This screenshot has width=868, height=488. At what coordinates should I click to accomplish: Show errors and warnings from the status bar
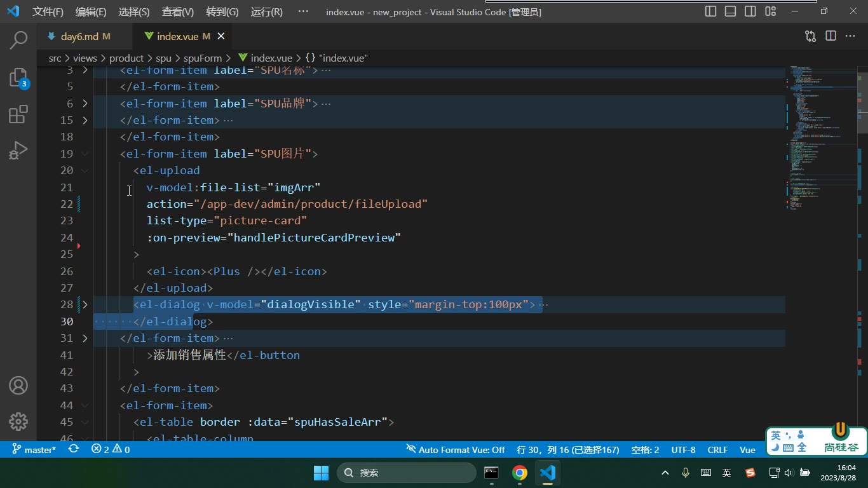tap(111, 449)
